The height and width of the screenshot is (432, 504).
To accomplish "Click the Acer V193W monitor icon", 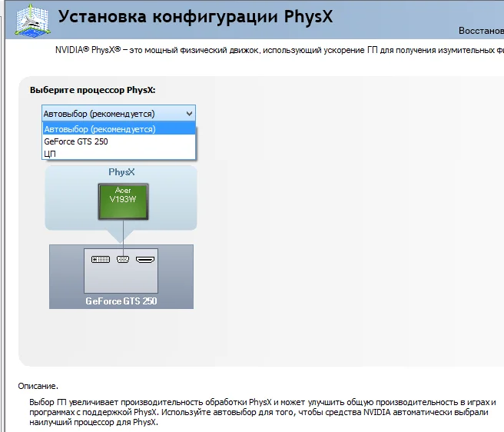I will point(123,201).
